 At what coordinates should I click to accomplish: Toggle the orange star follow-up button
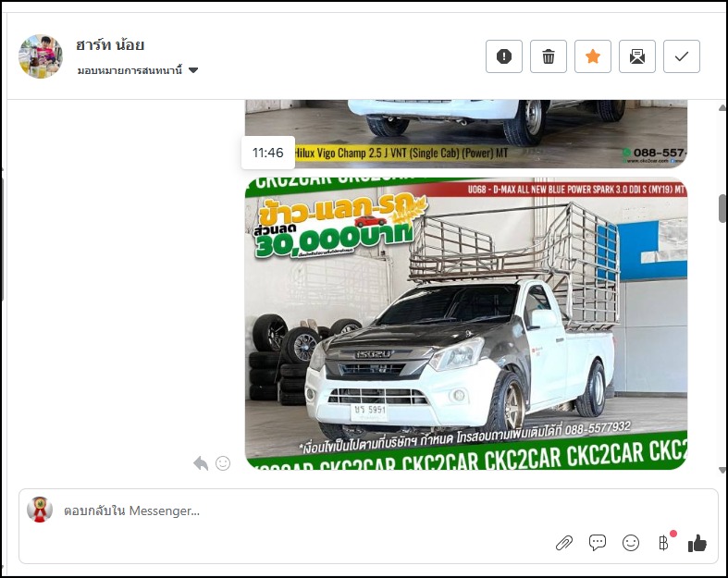(593, 56)
